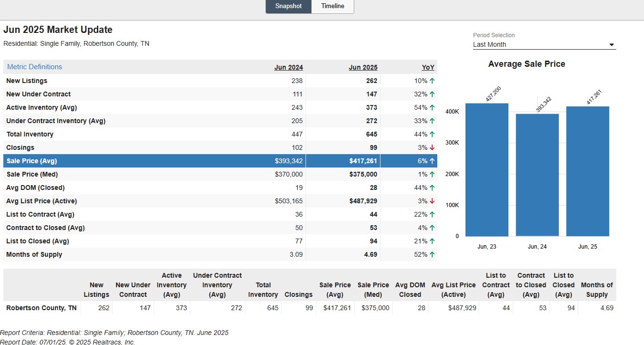Image resolution: width=644 pixels, height=345 pixels.
Task: Select the Total Inventory metric row
Action: [x=220, y=134]
